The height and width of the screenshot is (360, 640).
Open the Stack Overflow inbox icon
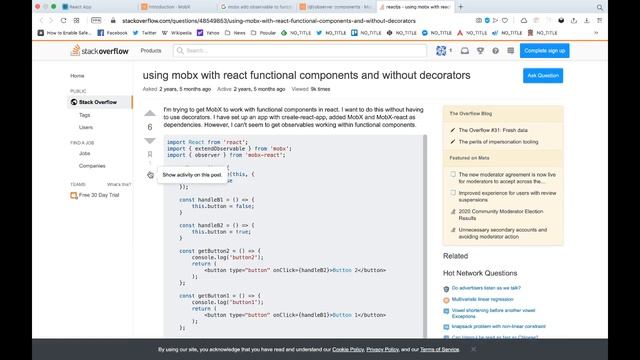464,51
